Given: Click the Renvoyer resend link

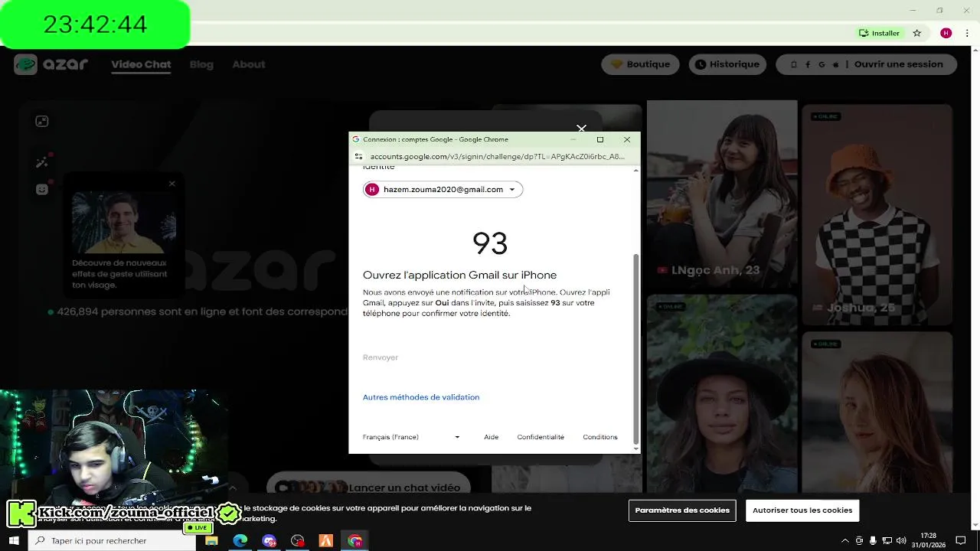Looking at the screenshot, I should point(381,357).
